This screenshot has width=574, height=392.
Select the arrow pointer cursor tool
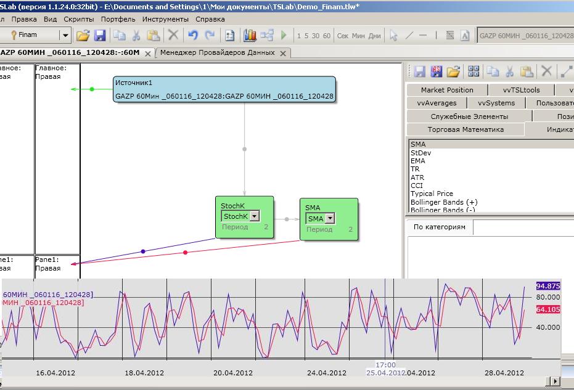click(394, 36)
